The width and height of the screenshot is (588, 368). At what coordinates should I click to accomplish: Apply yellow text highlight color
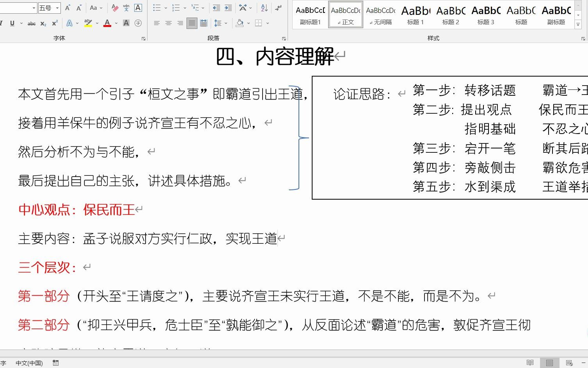click(x=88, y=23)
